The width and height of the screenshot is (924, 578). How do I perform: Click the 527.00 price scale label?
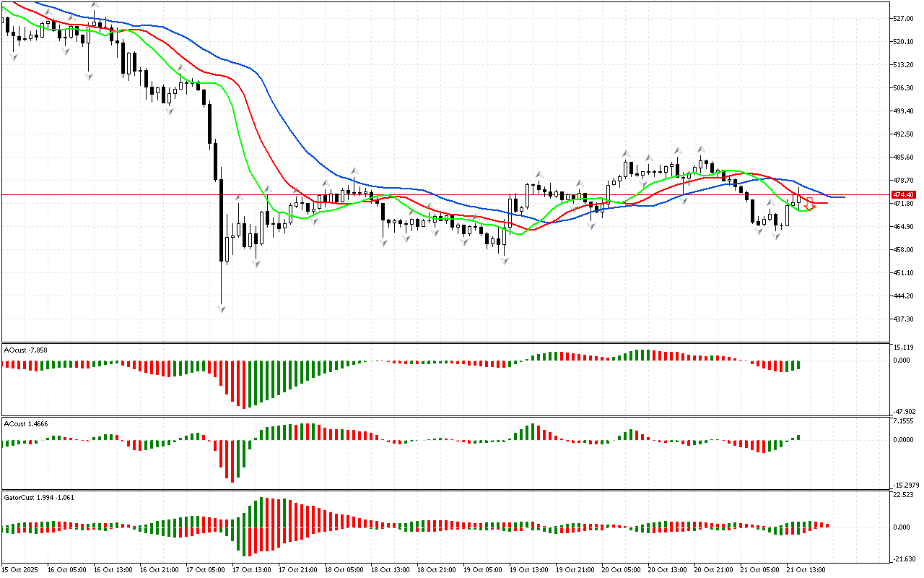click(x=904, y=19)
